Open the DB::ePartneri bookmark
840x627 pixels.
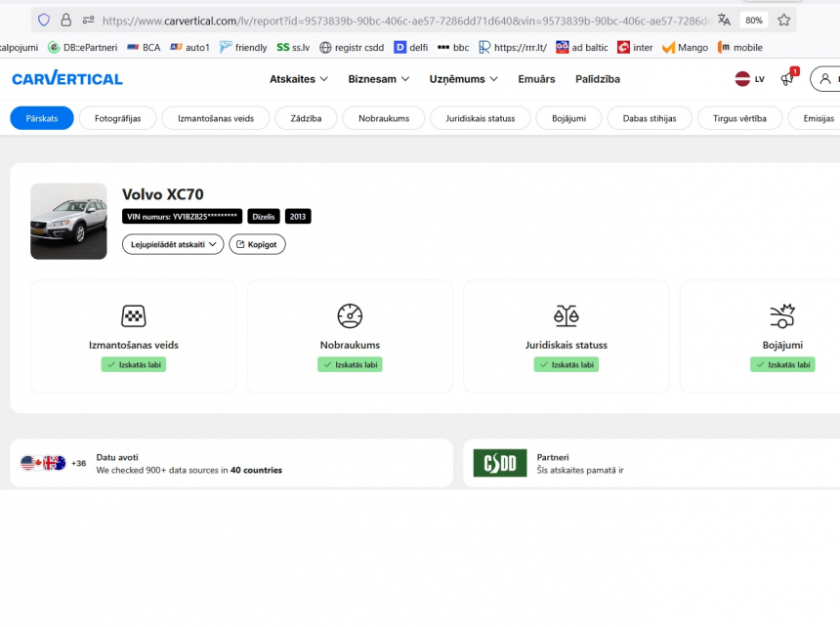(82, 48)
